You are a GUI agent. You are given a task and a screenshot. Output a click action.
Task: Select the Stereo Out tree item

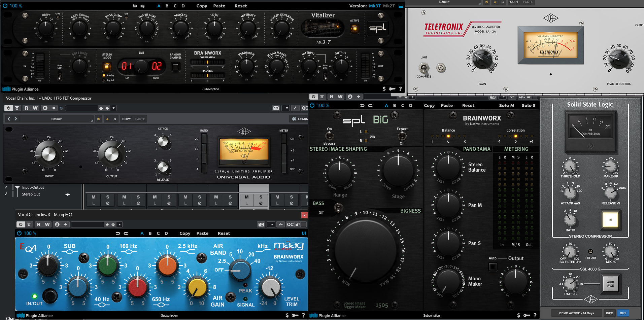(x=31, y=194)
